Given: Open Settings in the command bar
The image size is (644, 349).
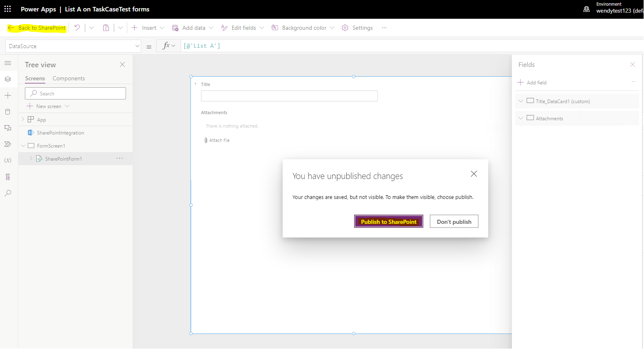Looking at the screenshot, I should coord(357,28).
